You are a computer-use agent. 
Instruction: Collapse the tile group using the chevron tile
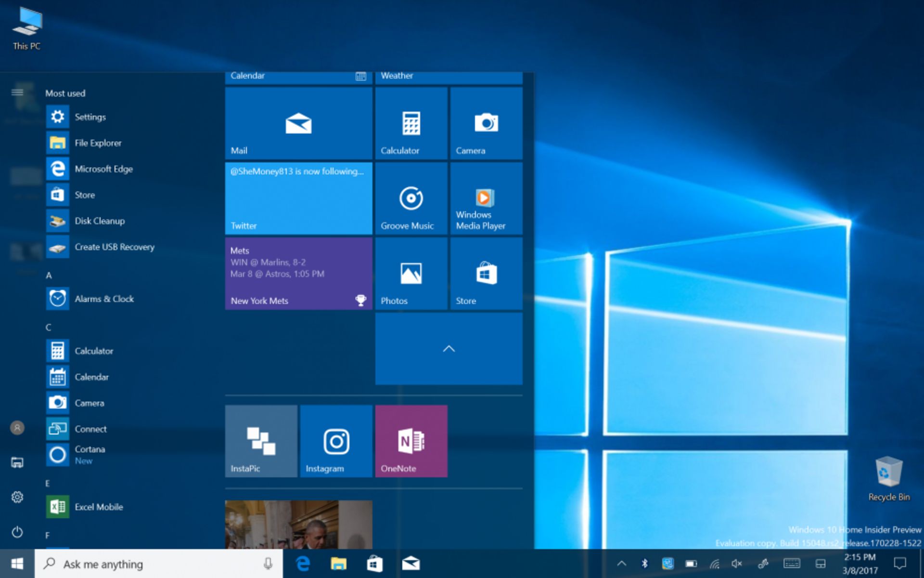coord(448,349)
